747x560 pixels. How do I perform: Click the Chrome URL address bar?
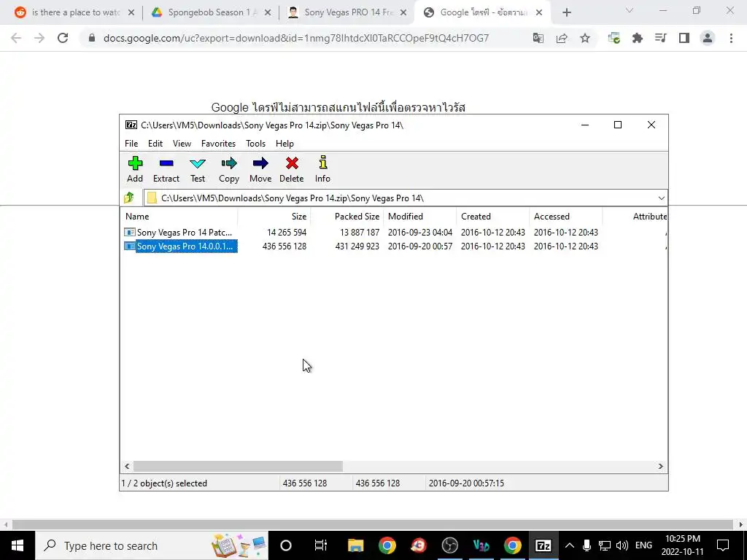coord(295,38)
